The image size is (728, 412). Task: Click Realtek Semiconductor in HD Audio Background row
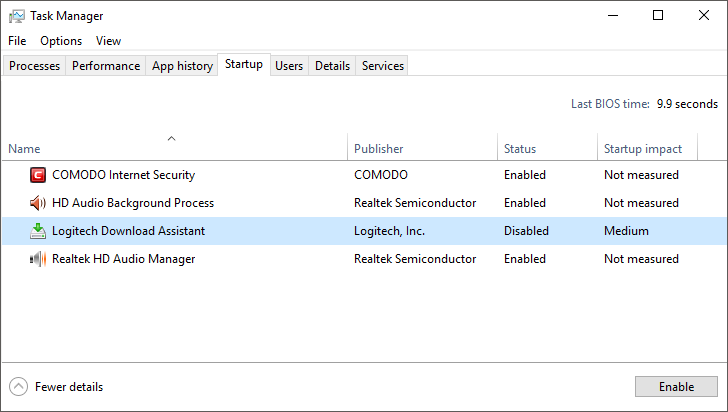pyautogui.click(x=415, y=203)
